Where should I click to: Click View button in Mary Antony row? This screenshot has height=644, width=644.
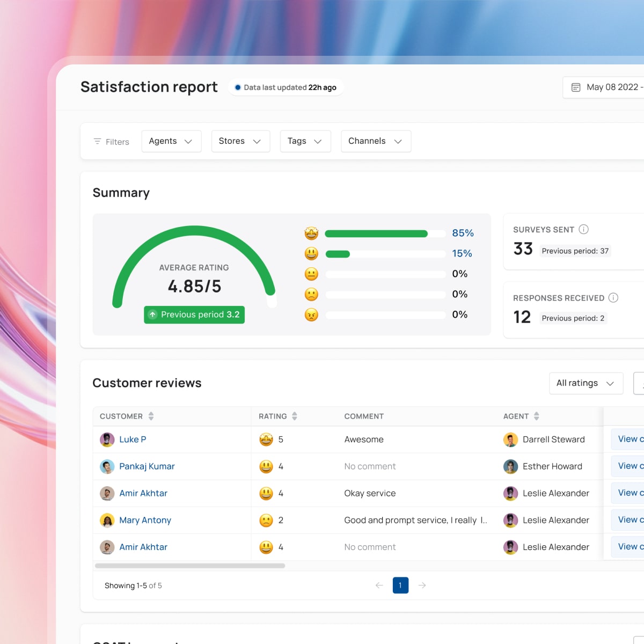click(x=627, y=519)
